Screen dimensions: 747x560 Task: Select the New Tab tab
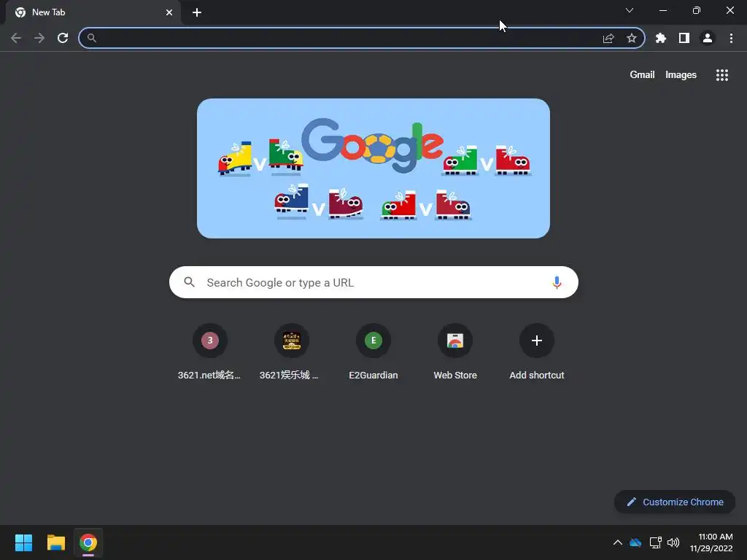click(93, 12)
